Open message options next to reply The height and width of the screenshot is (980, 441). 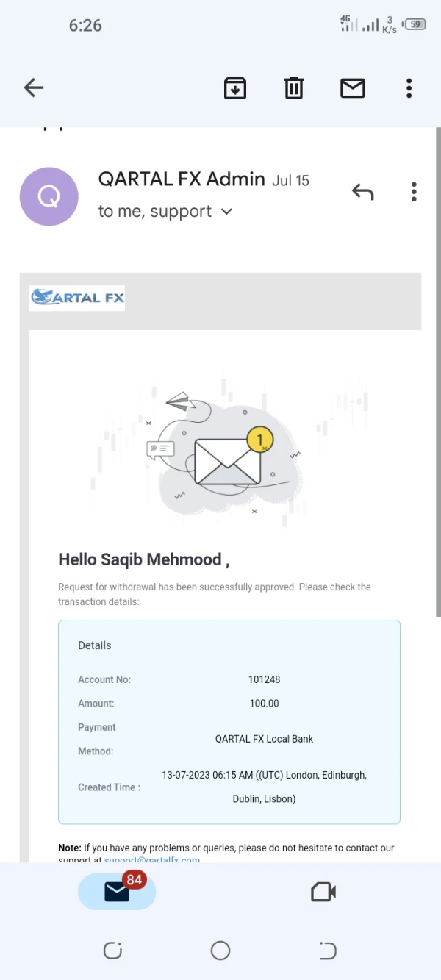(415, 193)
